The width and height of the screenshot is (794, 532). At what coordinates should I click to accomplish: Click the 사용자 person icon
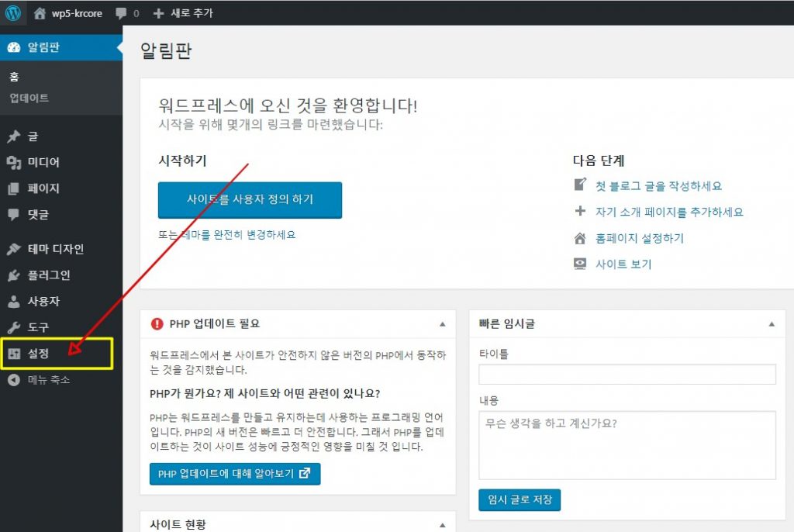pos(14,302)
